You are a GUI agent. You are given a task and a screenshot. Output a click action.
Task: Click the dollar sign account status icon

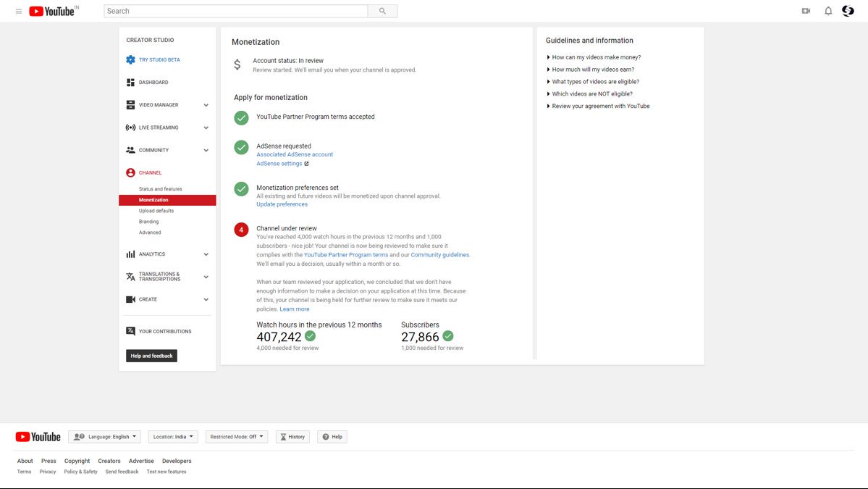coord(237,64)
